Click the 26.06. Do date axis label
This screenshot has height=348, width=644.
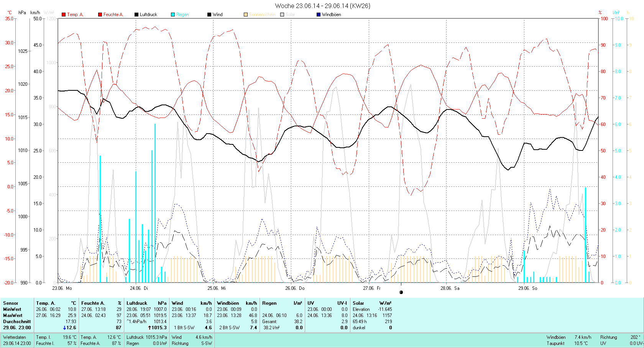point(295,288)
